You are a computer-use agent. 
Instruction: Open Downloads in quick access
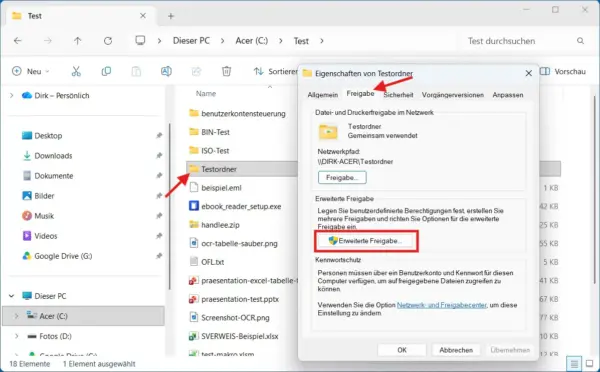pyautogui.click(x=53, y=155)
